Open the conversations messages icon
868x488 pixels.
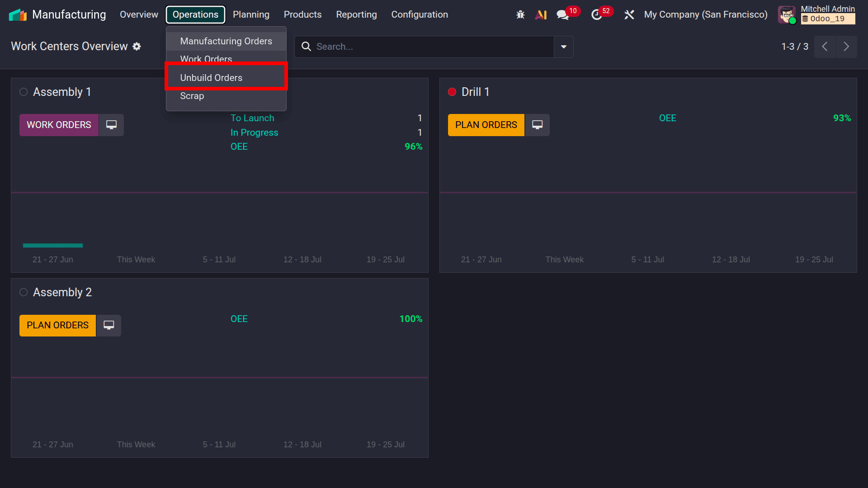tap(562, 15)
